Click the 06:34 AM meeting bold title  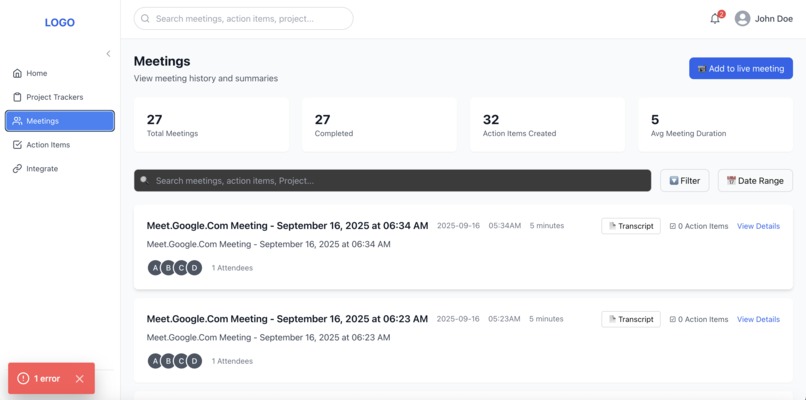pyautogui.click(x=287, y=226)
